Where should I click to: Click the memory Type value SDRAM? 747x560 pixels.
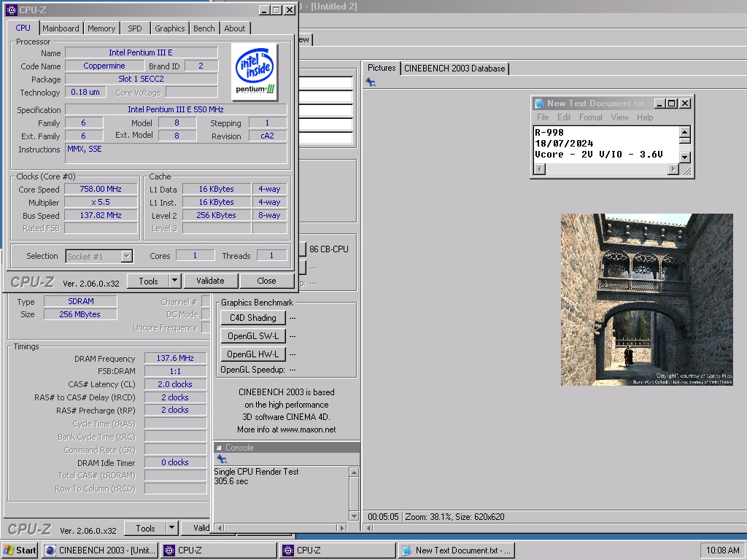pos(80,301)
